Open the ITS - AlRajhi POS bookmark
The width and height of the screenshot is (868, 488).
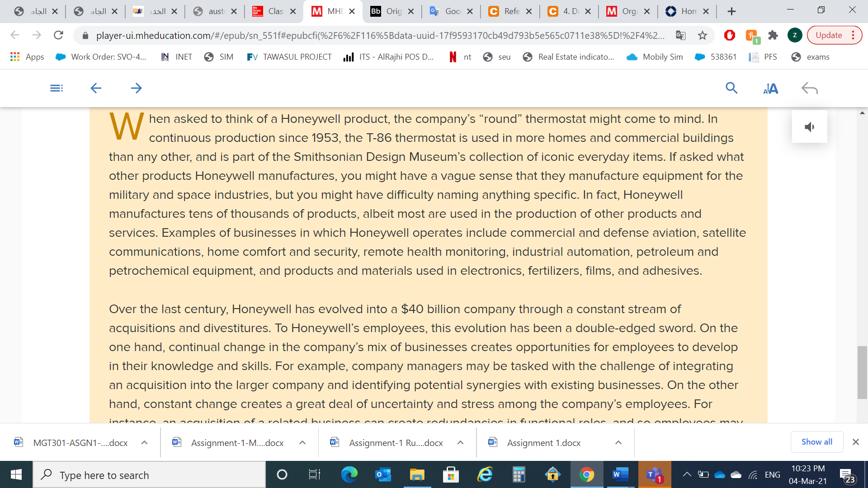click(x=389, y=57)
